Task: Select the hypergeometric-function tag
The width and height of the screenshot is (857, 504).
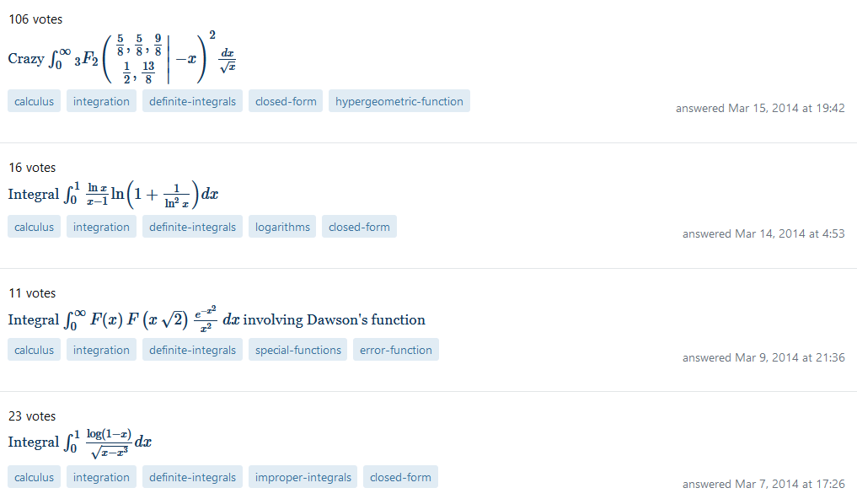Action: 399,101
